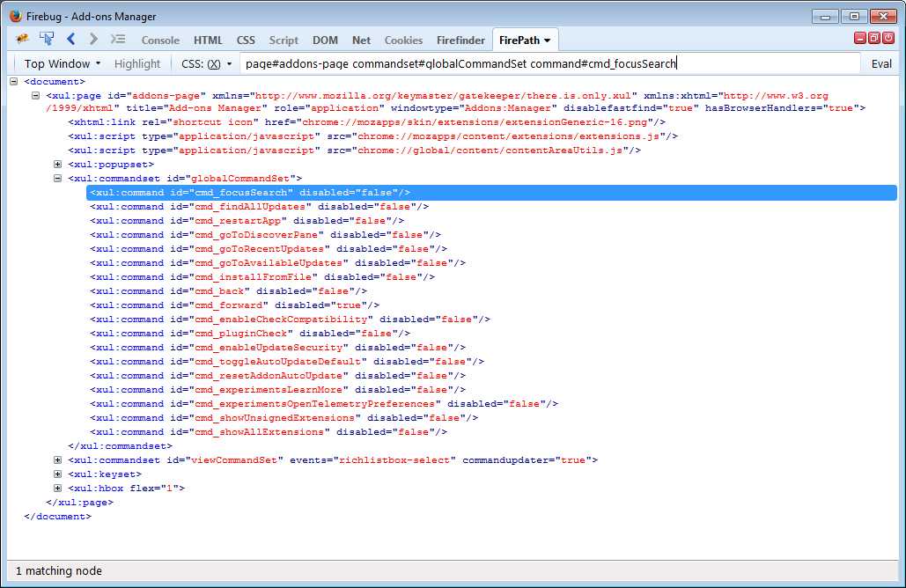This screenshot has width=906, height=588.
Task: Toggle the command line icon
Action: click(x=118, y=40)
